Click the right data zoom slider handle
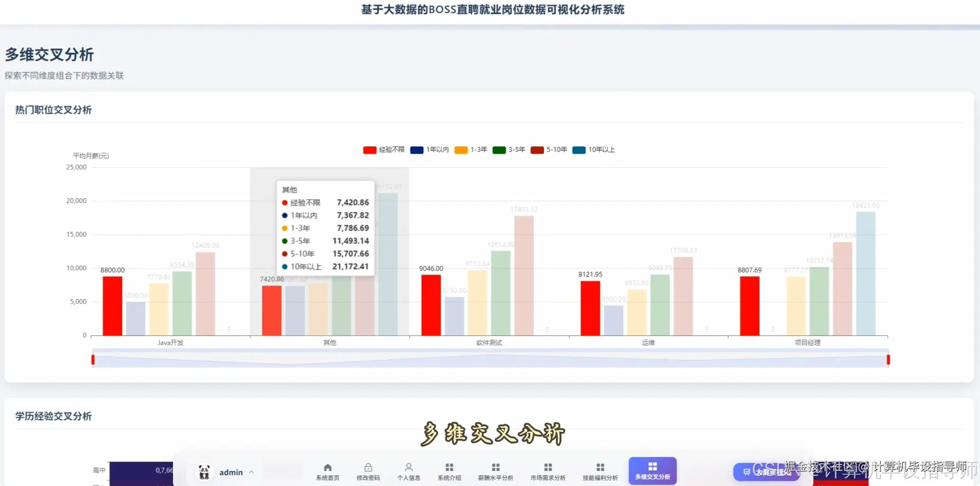Image resolution: width=980 pixels, height=486 pixels. pos(888,359)
